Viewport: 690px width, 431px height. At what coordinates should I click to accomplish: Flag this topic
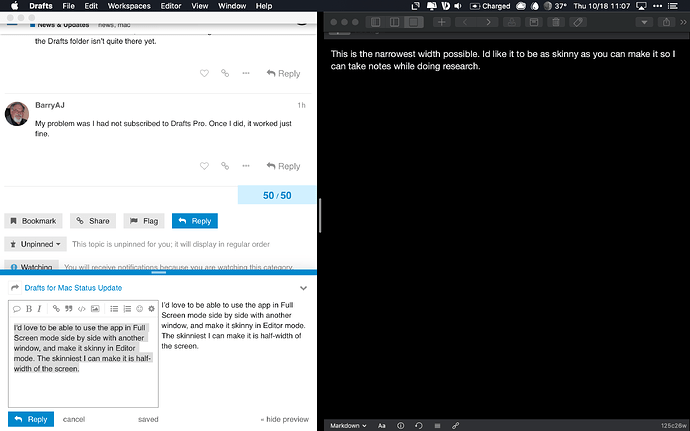[x=144, y=221]
